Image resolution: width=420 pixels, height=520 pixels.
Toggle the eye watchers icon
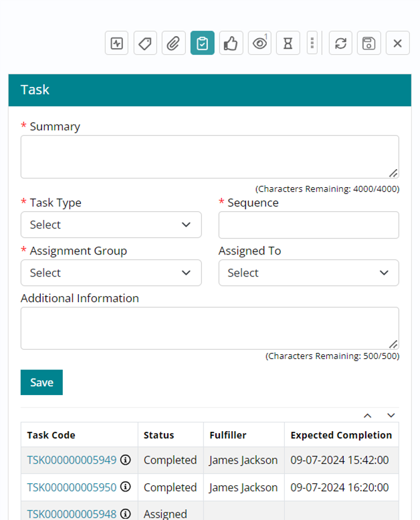point(259,43)
